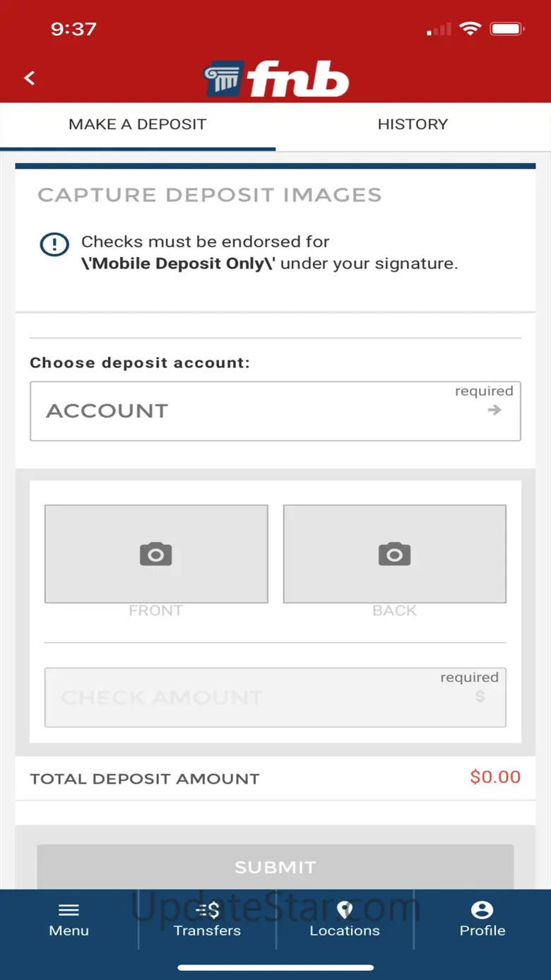Viewport: 551px width, 980px height.
Task: Switch to the History tab
Action: 413,124
